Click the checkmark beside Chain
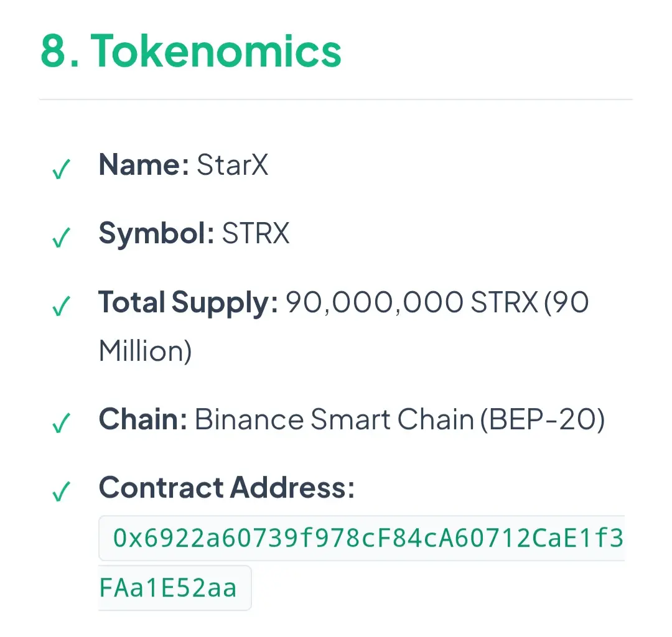This screenshot has width=672, height=637. click(x=60, y=424)
